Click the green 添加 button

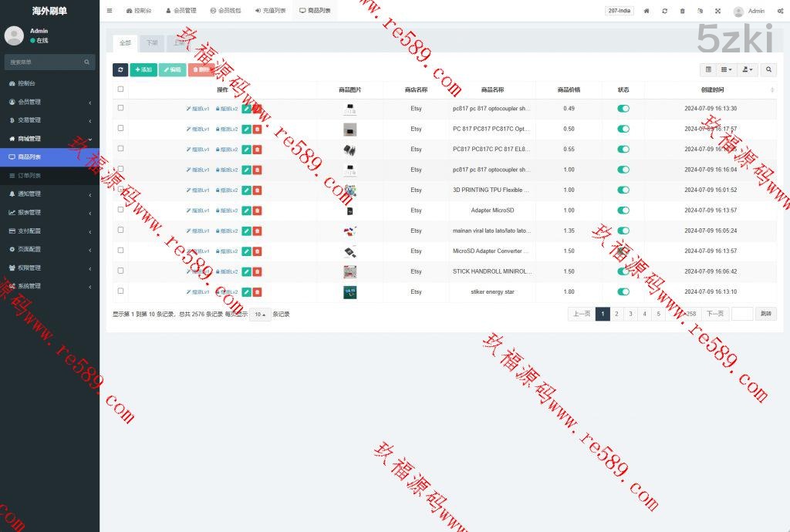click(143, 69)
